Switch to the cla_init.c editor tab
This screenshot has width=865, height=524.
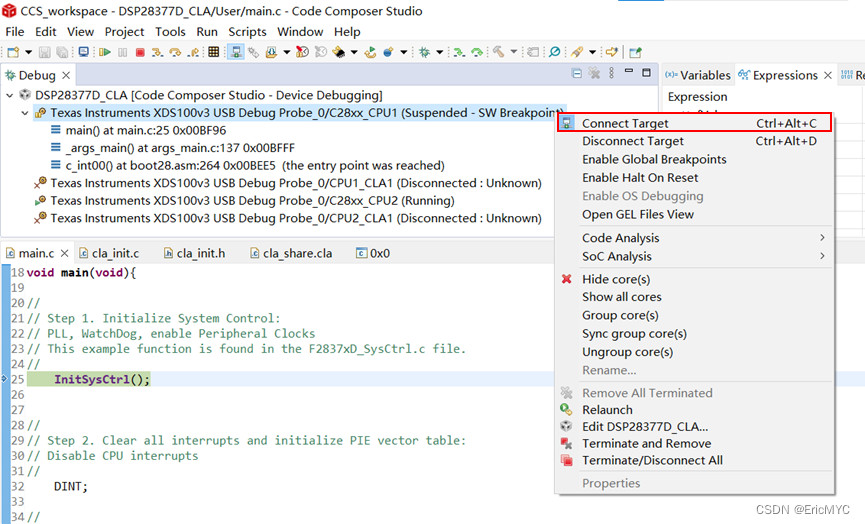[x=109, y=253]
